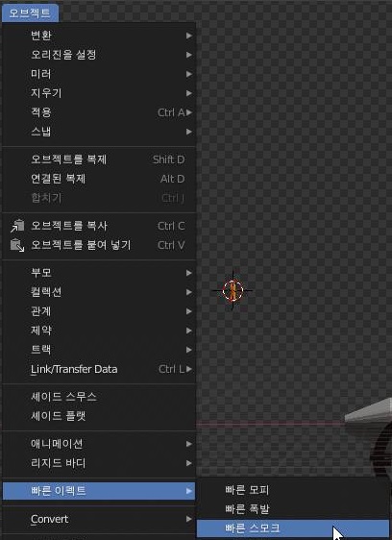Expand arrow beside 지우기
The image size is (392, 540).
[x=188, y=93]
